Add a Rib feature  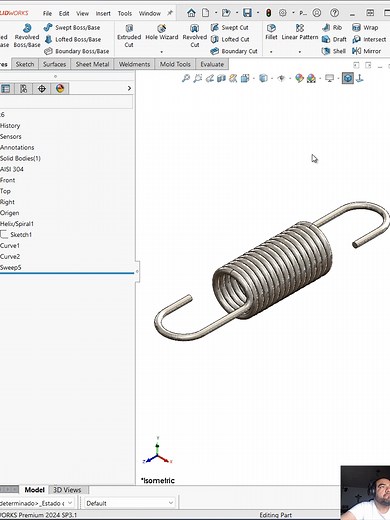332,28
